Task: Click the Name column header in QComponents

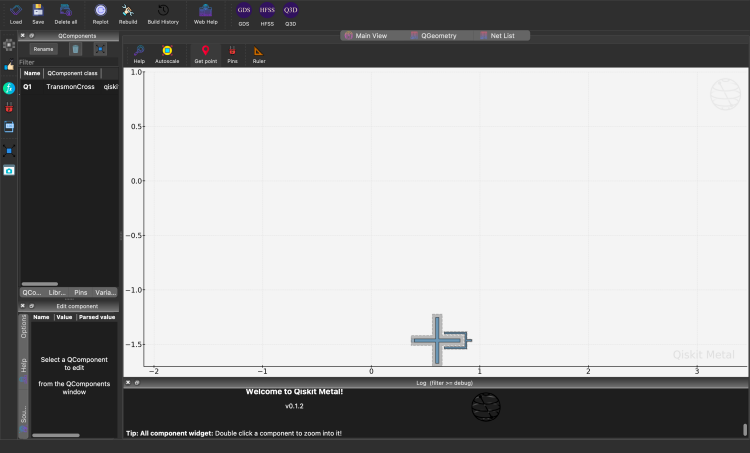Action: tap(32, 73)
